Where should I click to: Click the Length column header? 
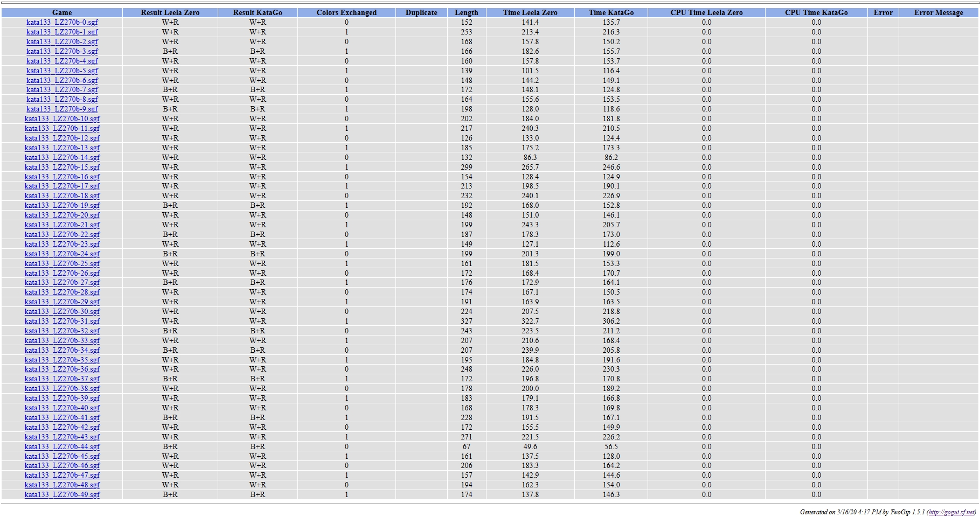pos(467,12)
